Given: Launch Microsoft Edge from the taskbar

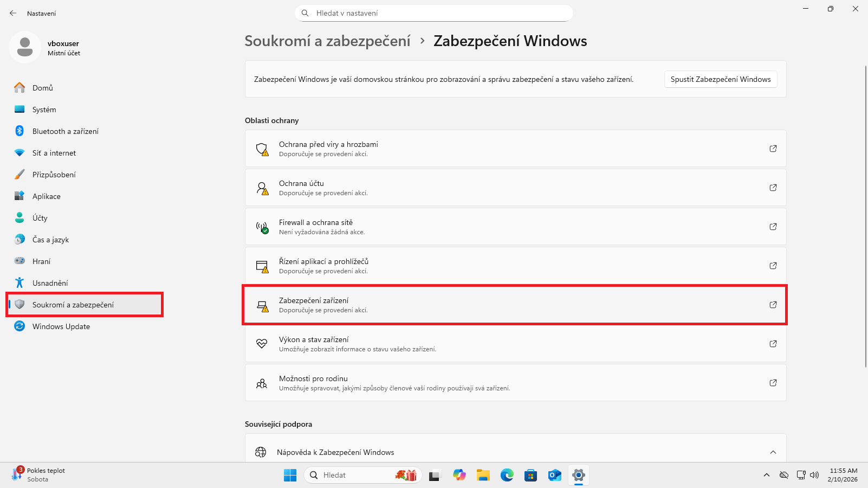Looking at the screenshot, I should click(507, 475).
